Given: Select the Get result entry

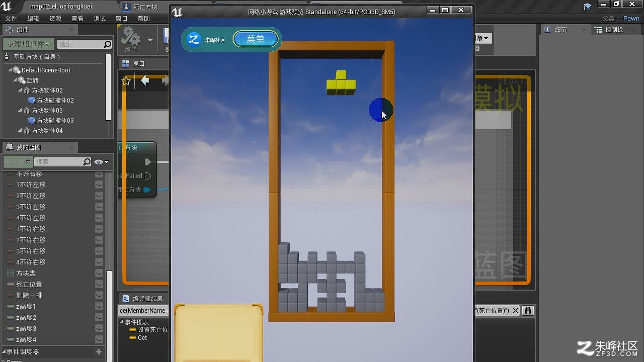Looking at the screenshot, I should click(142, 338).
